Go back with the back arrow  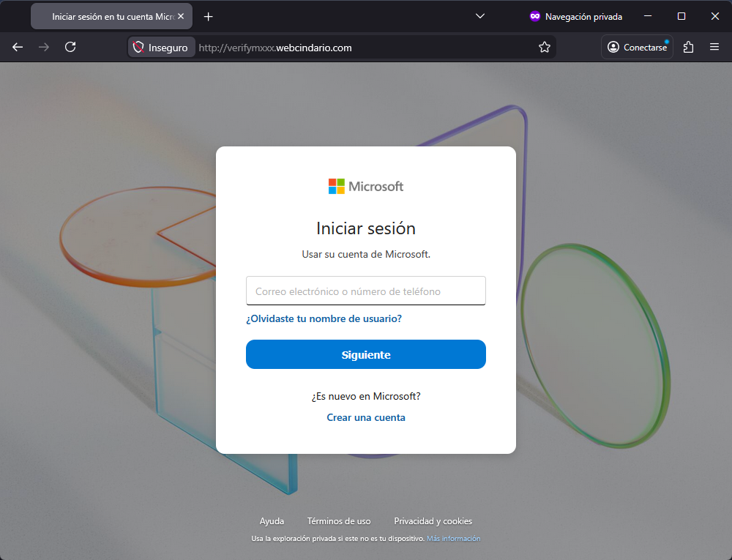(17, 47)
